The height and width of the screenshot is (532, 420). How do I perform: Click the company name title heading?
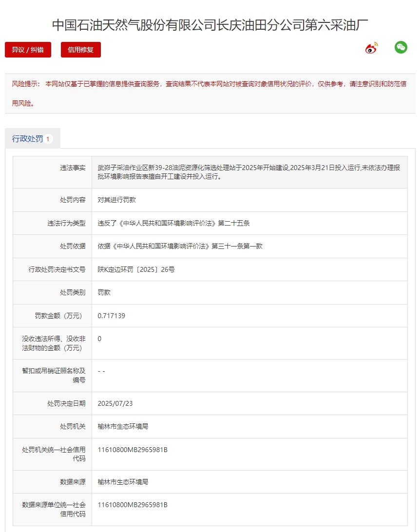(x=210, y=25)
